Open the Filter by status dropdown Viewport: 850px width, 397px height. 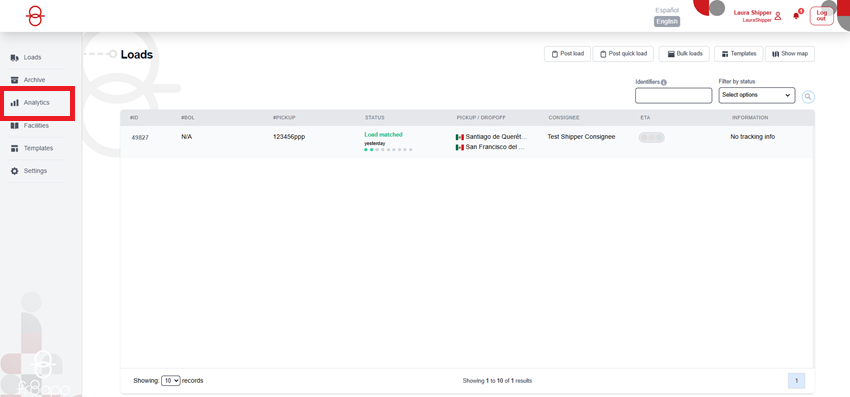pos(757,95)
